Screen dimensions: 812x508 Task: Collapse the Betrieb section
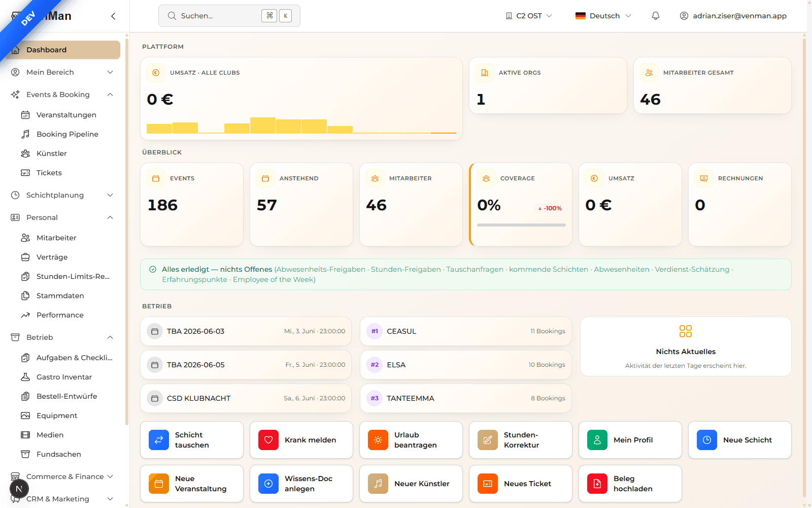coord(62,337)
